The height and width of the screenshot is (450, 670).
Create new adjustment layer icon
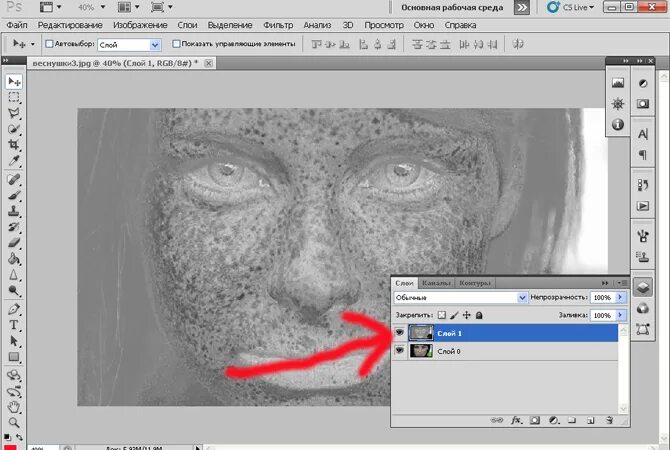553,421
